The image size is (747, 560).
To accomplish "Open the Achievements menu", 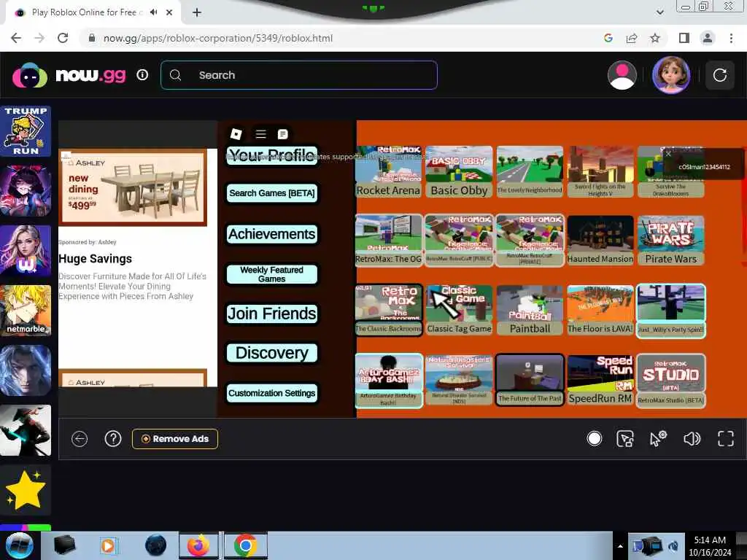I will [x=271, y=234].
